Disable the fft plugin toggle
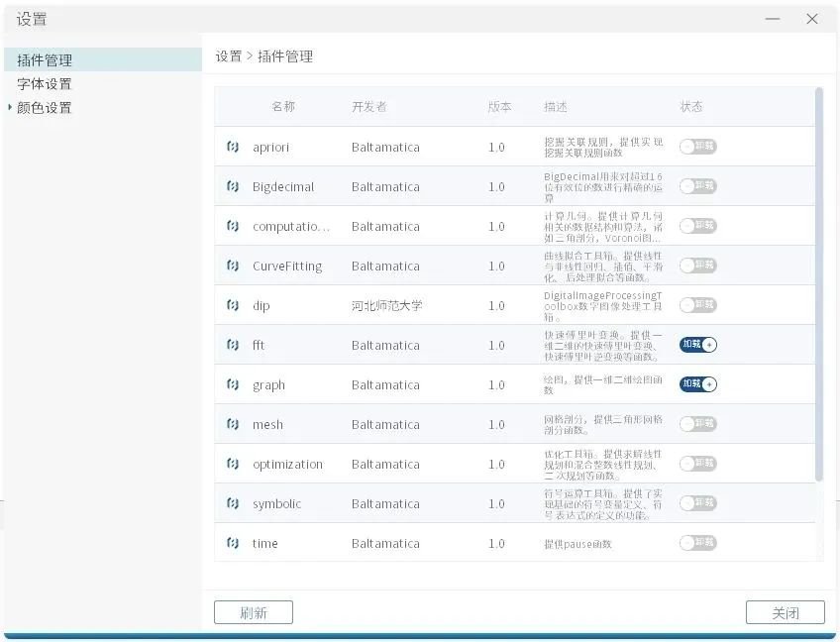Image resolution: width=840 pixels, height=642 pixels. tap(697, 345)
